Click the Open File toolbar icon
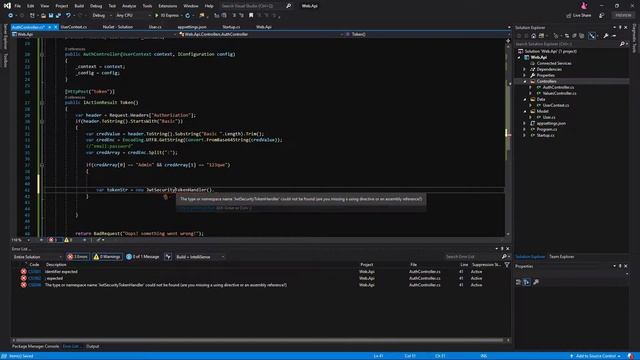 coord(43,16)
